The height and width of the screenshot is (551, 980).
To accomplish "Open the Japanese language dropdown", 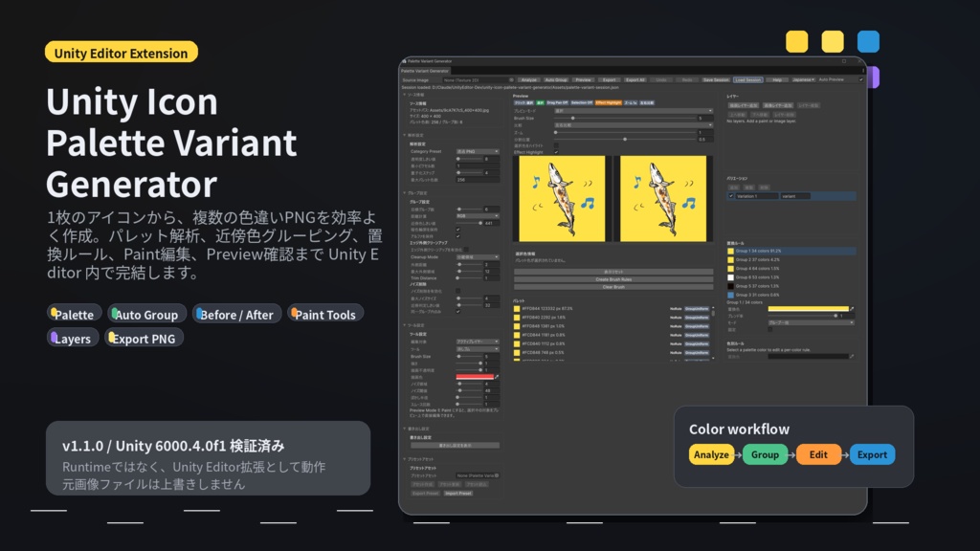I will tap(803, 80).
